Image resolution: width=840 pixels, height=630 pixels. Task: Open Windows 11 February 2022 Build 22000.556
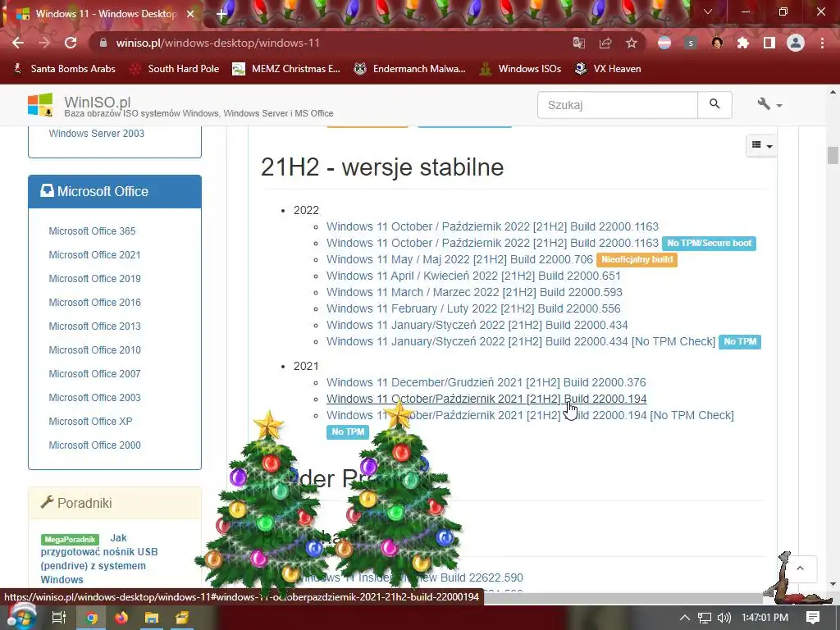pos(473,309)
